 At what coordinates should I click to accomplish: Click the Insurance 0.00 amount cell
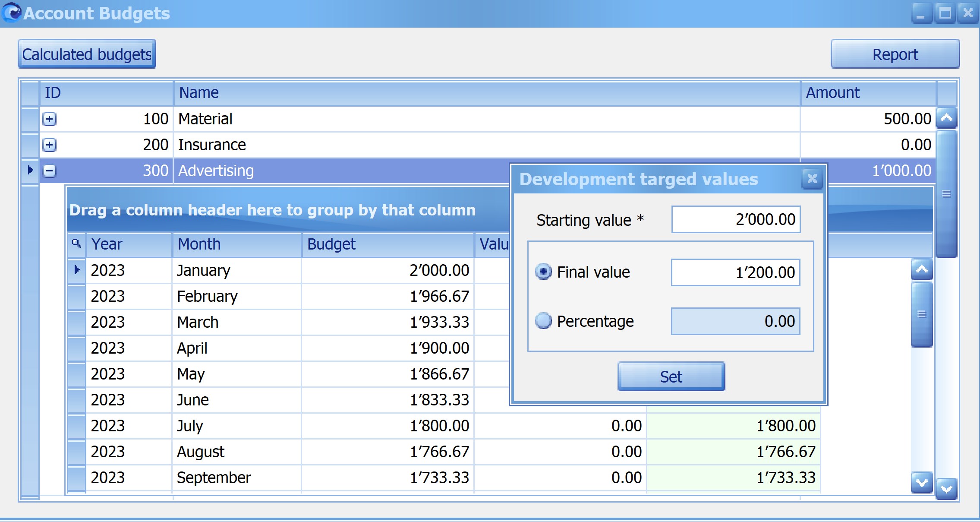868,145
